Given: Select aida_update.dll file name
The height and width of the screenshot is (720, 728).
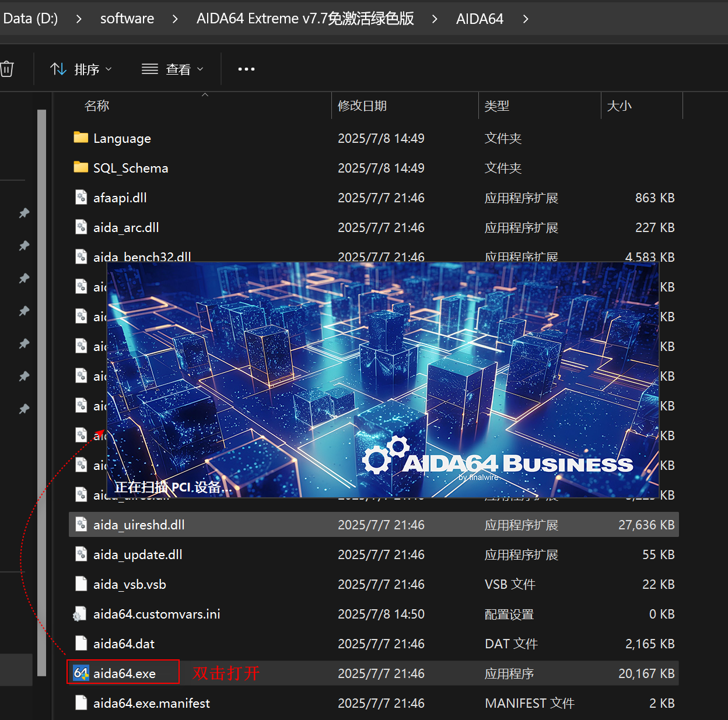Looking at the screenshot, I should click(x=138, y=554).
